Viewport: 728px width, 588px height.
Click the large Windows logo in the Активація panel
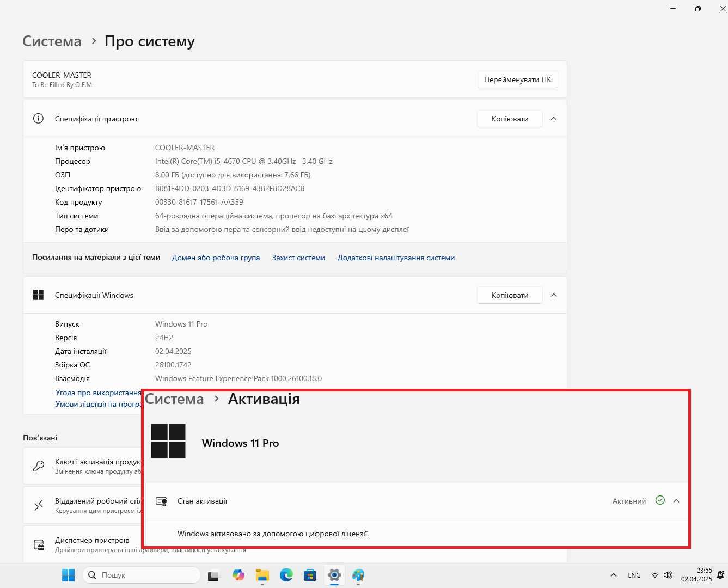click(x=168, y=441)
